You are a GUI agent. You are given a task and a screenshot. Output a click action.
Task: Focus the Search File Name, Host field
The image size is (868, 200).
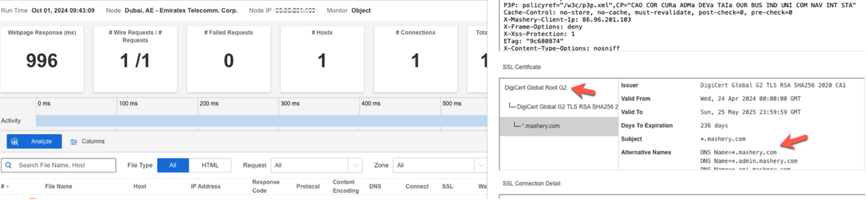pos(58,165)
